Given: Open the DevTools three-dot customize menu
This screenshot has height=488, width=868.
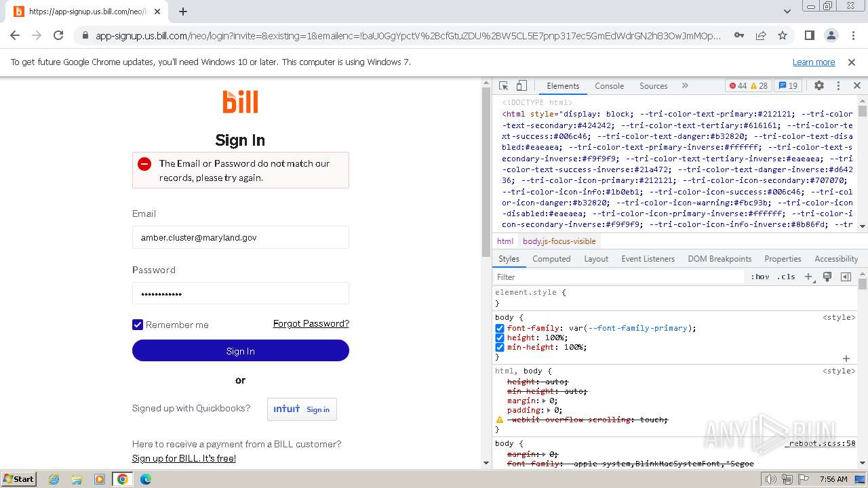Looking at the screenshot, I should pos(838,86).
